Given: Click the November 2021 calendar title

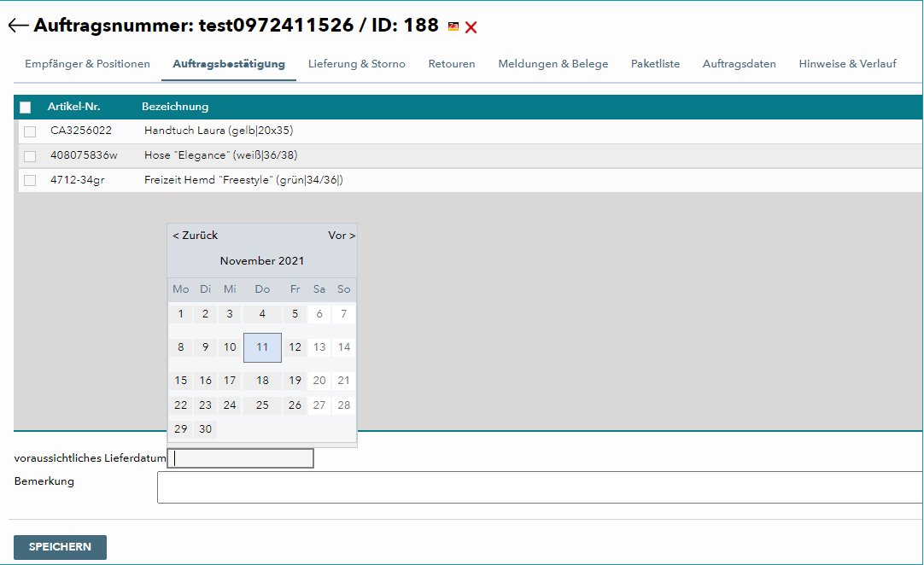Looking at the screenshot, I should pos(262,261).
